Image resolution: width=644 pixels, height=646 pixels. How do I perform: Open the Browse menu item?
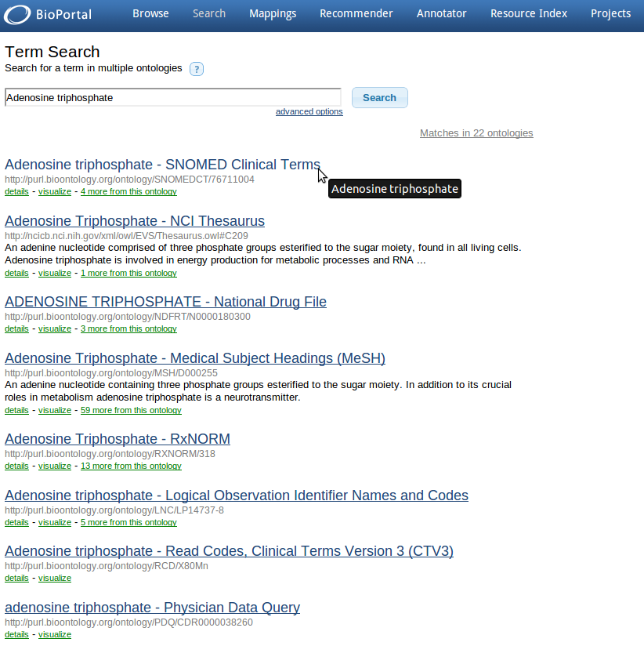150,13
